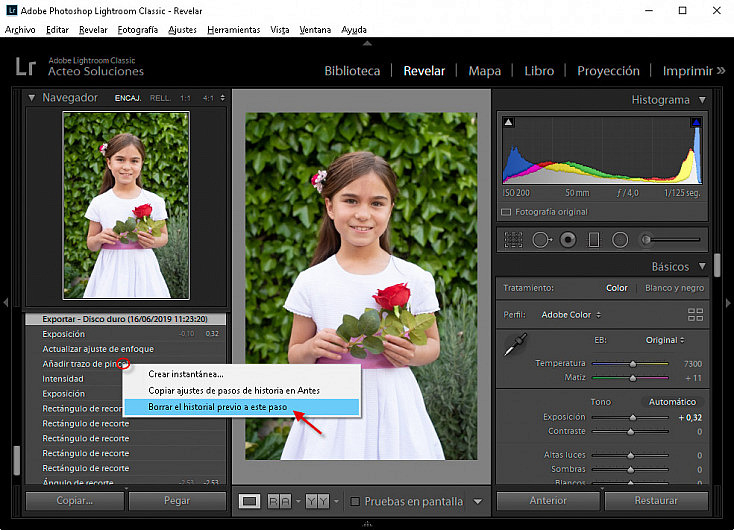Adjust the adjustment brush size slider

[x=670, y=240]
